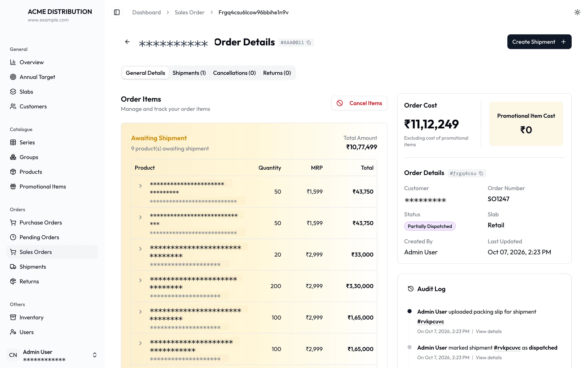Switch to Returns (0) tab
Viewport: 588px width, 368px height.
pyautogui.click(x=277, y=73)
